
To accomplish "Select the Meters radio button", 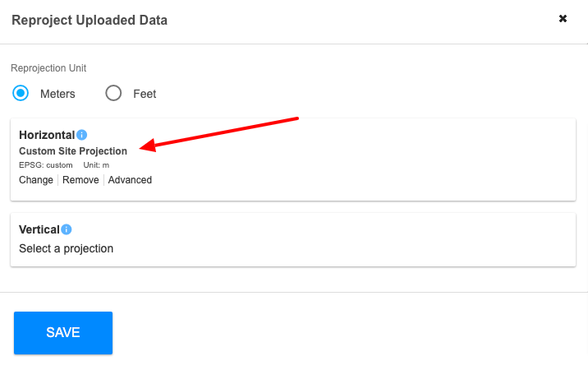I will (x=21, y=93).
